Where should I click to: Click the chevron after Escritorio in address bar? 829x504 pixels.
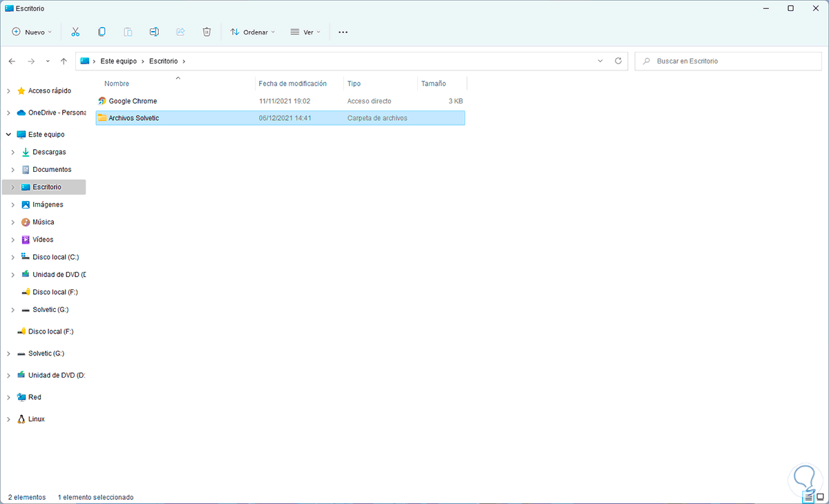point(184,61)
